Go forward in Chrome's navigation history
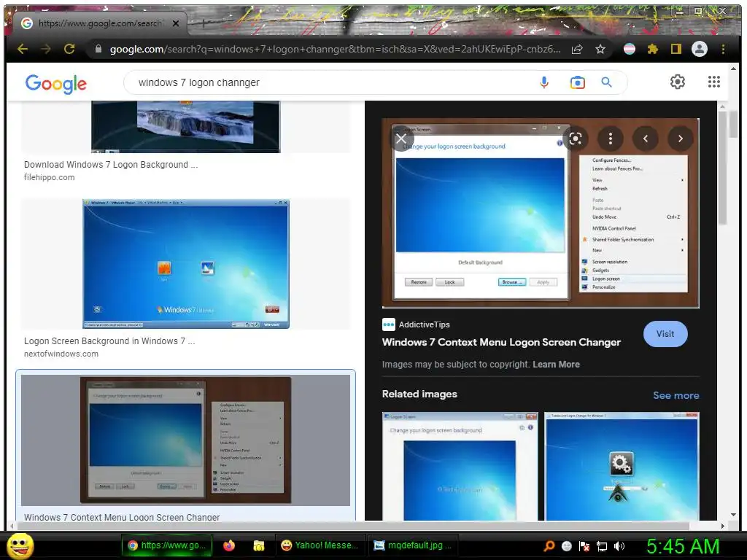This screenshot has width=747, height=560. tap(46, 49)
